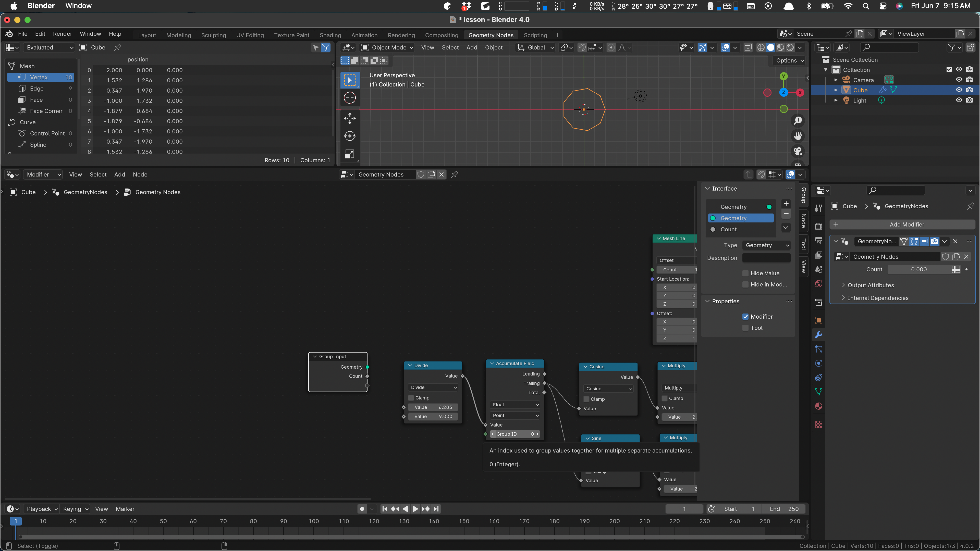Select solid viewport shading mode
This screenshot has height=551, width=980.
coord(770,47)
